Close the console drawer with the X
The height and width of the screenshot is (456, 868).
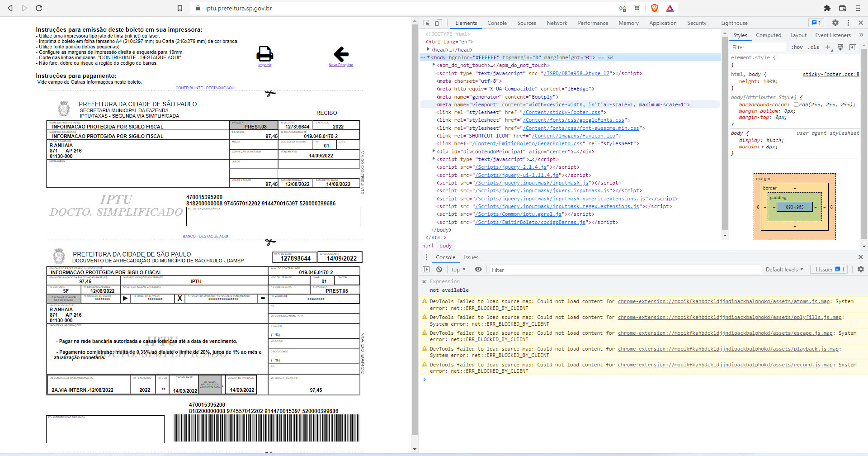tap(861, 257)
